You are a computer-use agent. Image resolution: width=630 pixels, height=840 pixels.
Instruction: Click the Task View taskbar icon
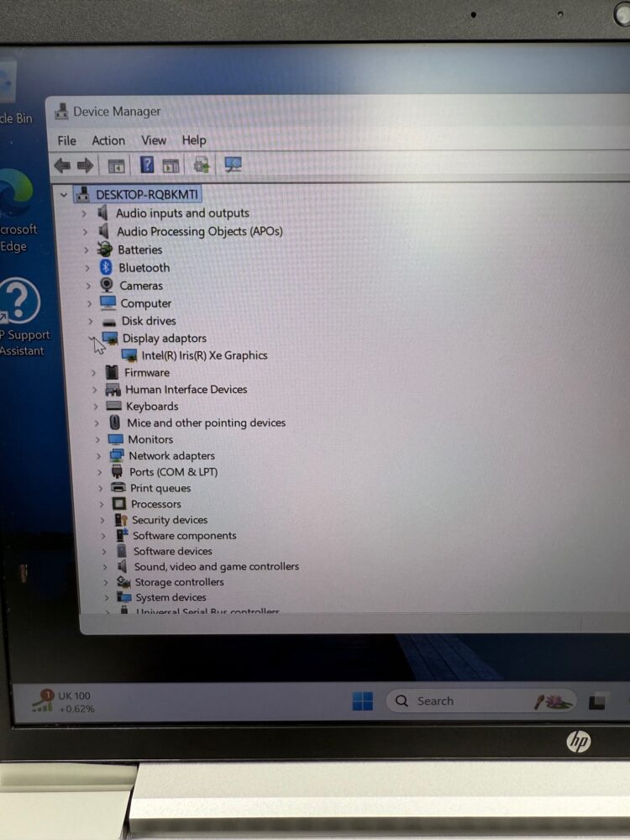(x=596, y=702)
